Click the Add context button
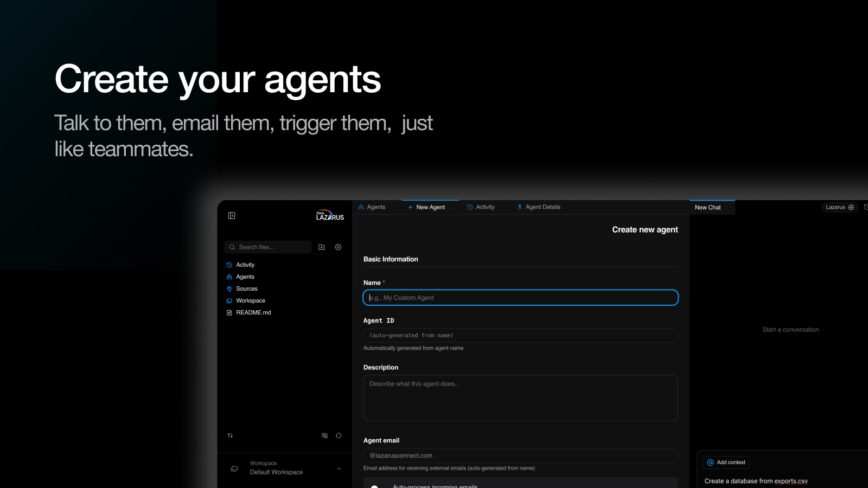The height and width of the screenshot is (488, 868). (x=726, y=462)
